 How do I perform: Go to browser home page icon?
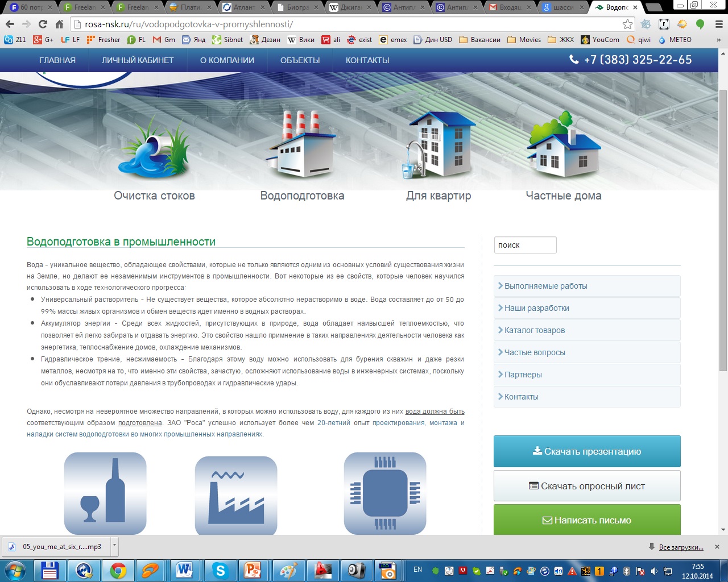coord(59,24)
